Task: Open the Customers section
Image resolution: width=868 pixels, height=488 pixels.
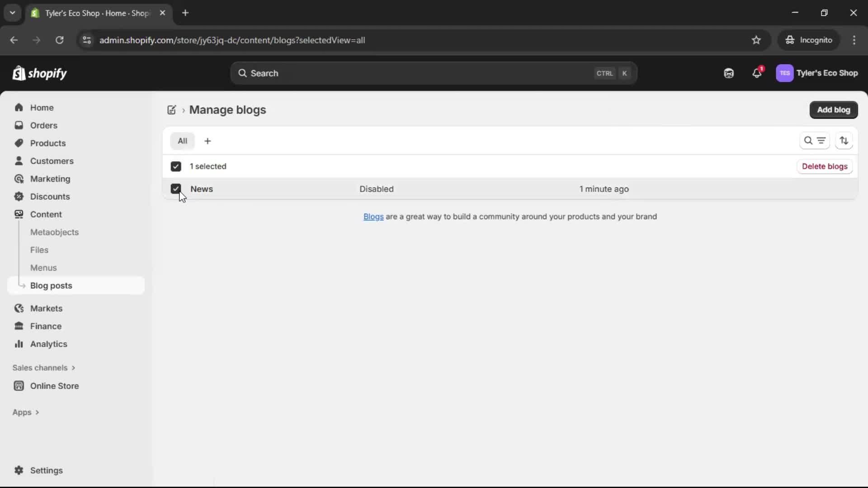Action: (x=52, y=161)
